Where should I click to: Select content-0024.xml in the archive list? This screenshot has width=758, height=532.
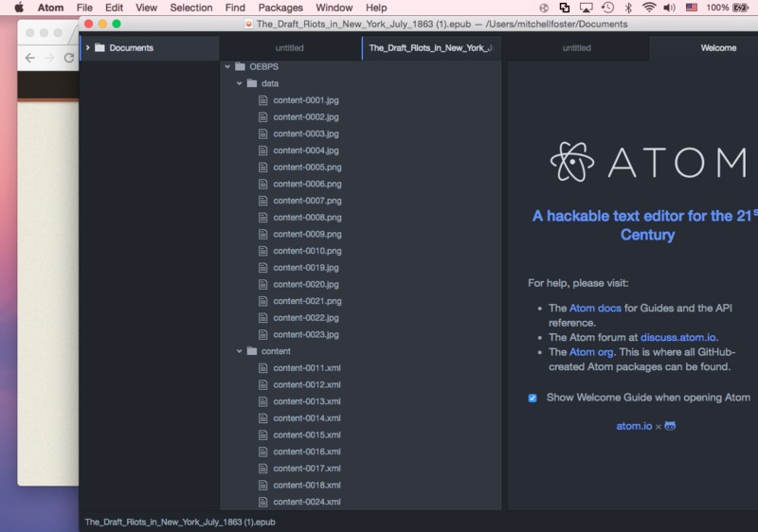tap(307, 502)
